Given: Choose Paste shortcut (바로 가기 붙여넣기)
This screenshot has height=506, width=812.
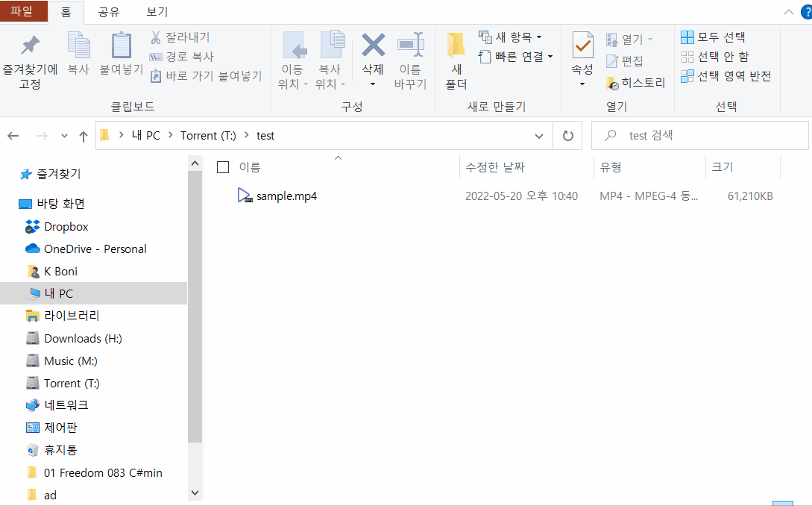Looking at the screenshot, I should pyautogui.click(x=206, y=76).
